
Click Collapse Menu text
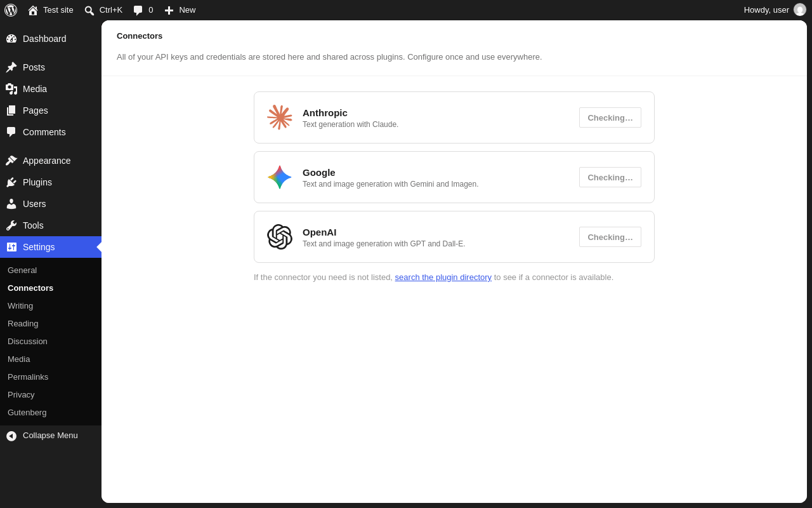50,436
